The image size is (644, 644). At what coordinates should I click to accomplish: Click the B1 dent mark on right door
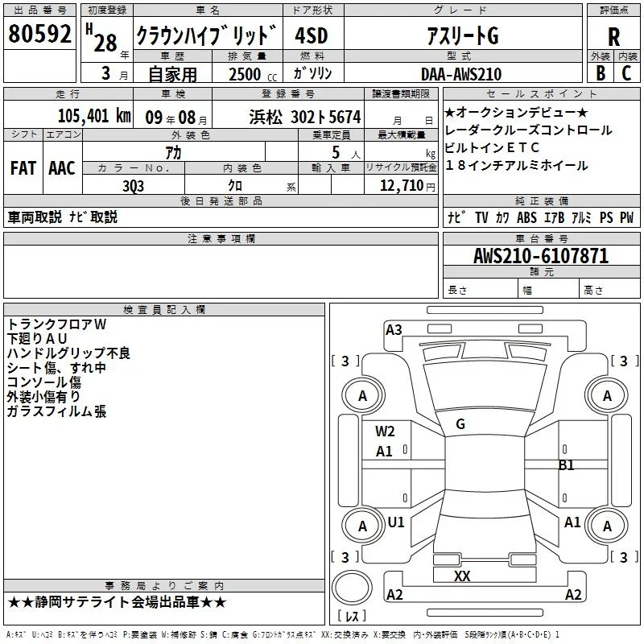[567, 465]
